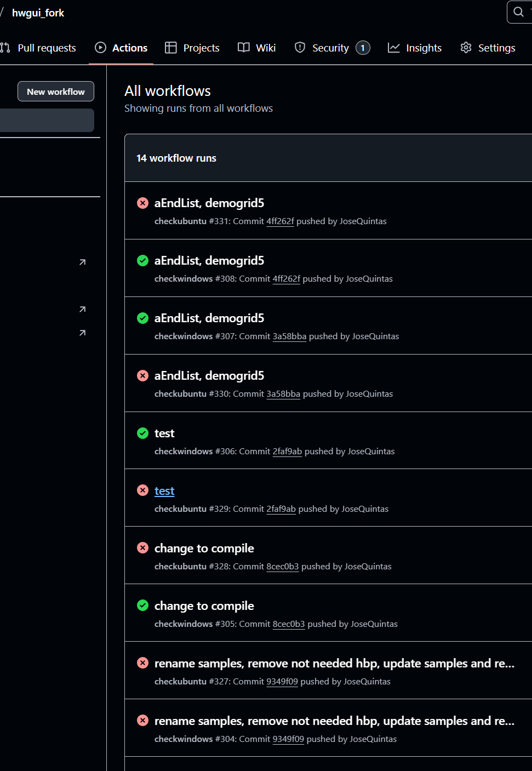Open commit 4ff262f in checkubuntu #331

280,221
